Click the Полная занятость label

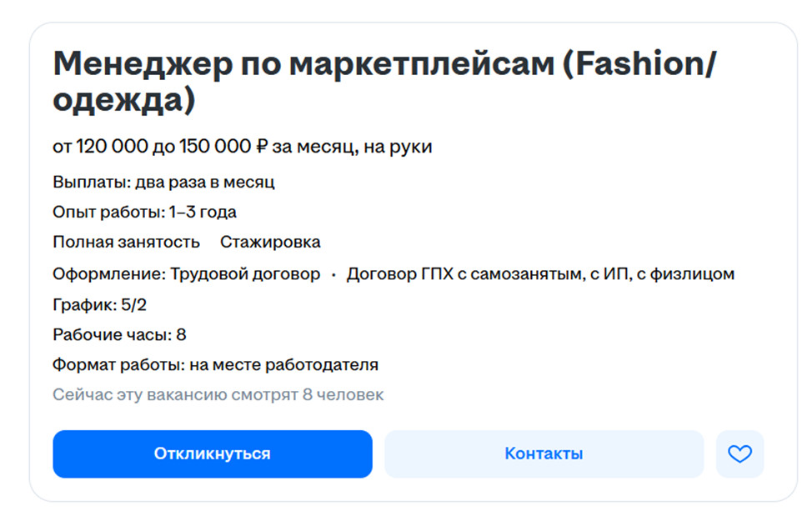click(x=126, y=243)
